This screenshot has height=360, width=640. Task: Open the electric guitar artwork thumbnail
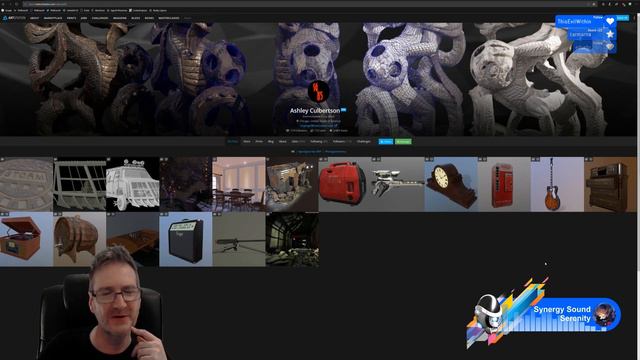click(557, 184)
